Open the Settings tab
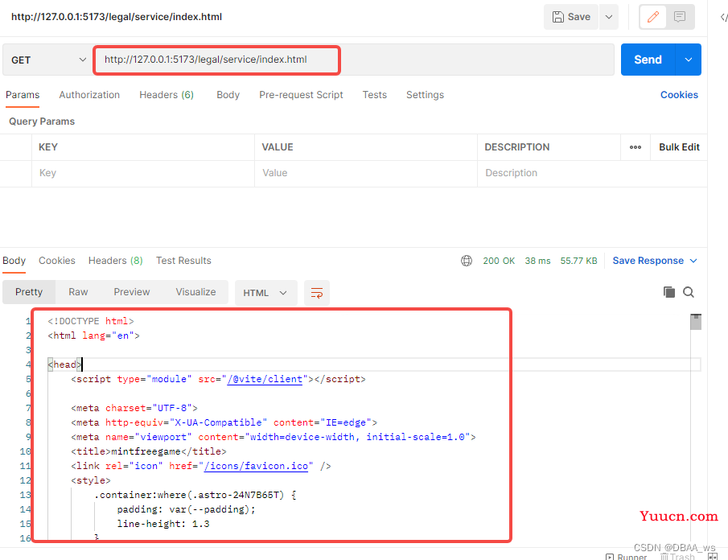The image size is (728, 560). point(425,95)
